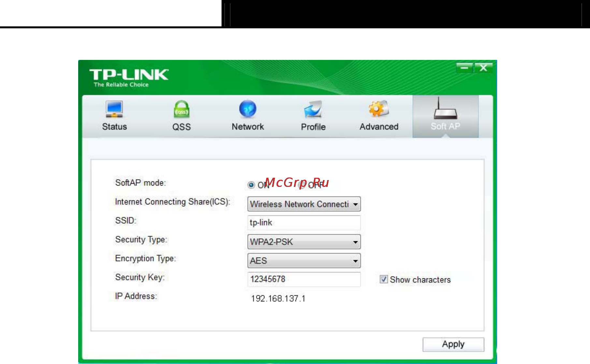The width and height of the screenshot is (590, 364).
Task: Click the QSS padlock icon
Action: [x=181, y=109]
